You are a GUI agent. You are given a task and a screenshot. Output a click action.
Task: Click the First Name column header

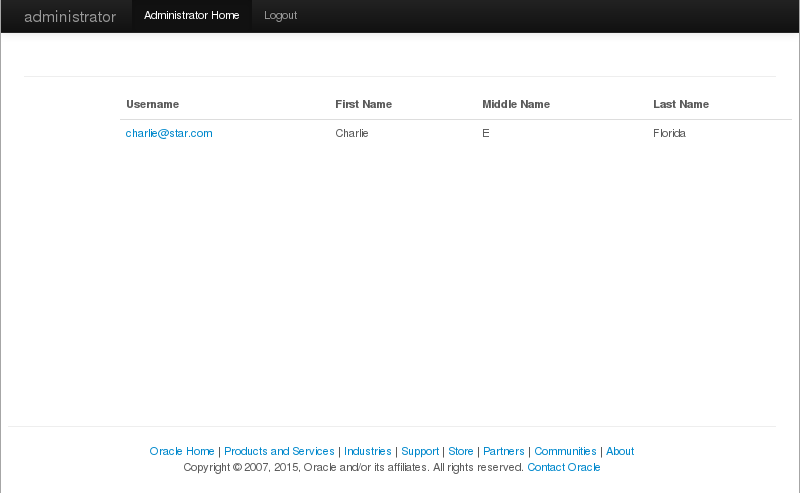point(363,104)
